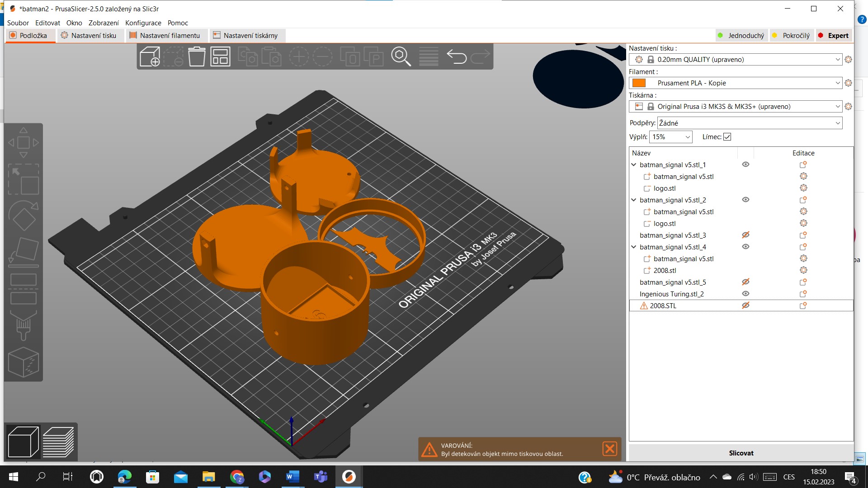Select the Scale gizmo tool

24,179
